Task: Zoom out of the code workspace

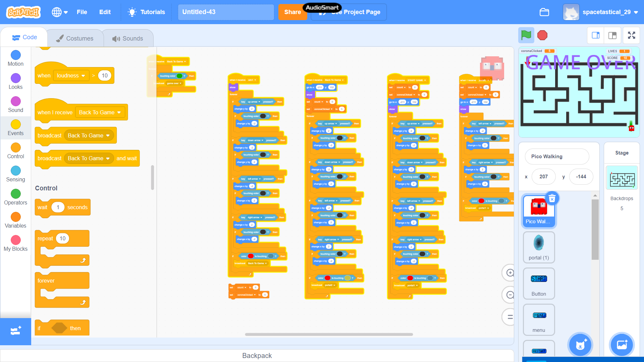Action: tap(509, 295)
